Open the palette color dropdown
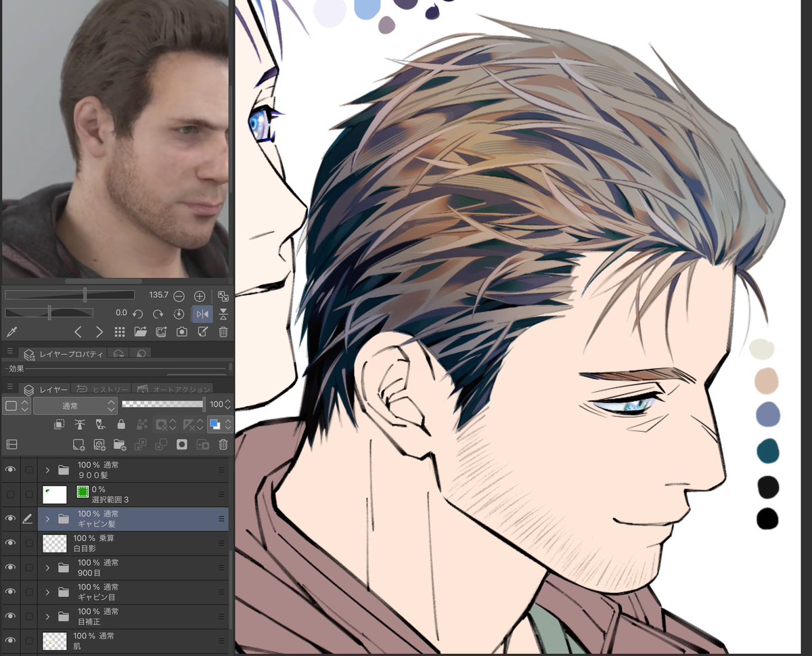This screenshot has width=812, height=656. pyautogui.click(x=17, y=406)
